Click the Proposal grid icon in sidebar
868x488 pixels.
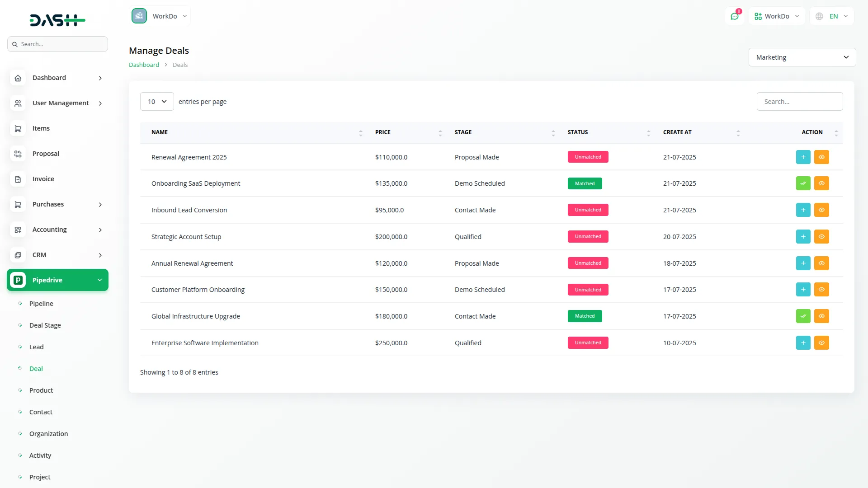[x=18, y=154]
